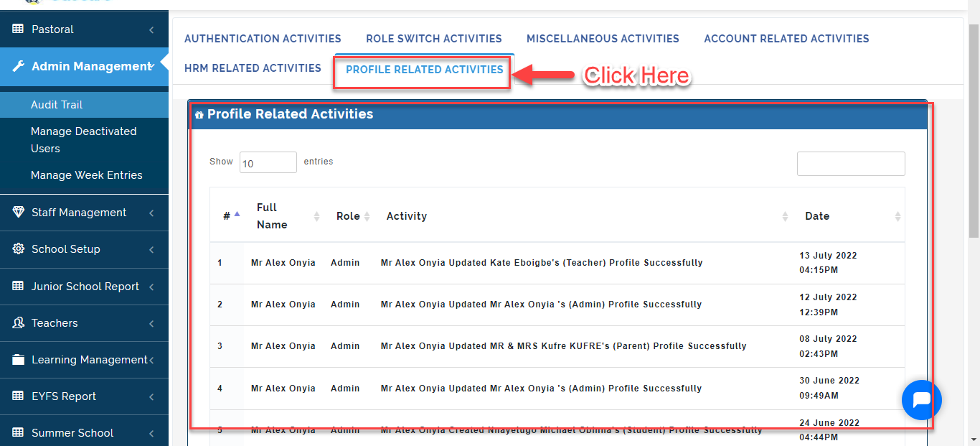980x446 pixels.
Task: Expand the Summer School chevron
Action: point(151,434)
